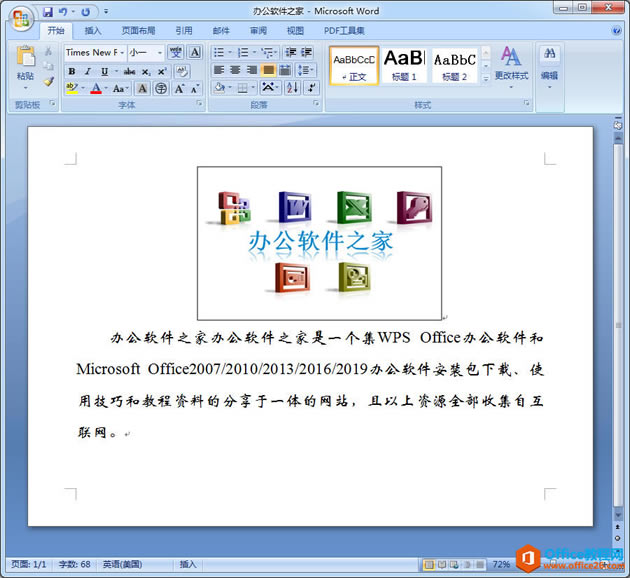Align text left
The width and height of the screenshot is (630, 578).
pyautogui.click(x=219, y=70)
